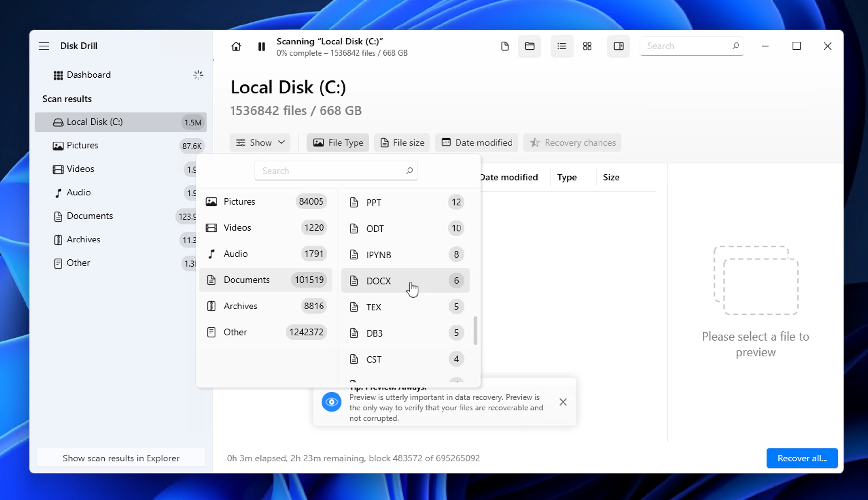The image size is (868, 500).
Task: Click the Home icon in the toolbar
Action: coord(236,46)
